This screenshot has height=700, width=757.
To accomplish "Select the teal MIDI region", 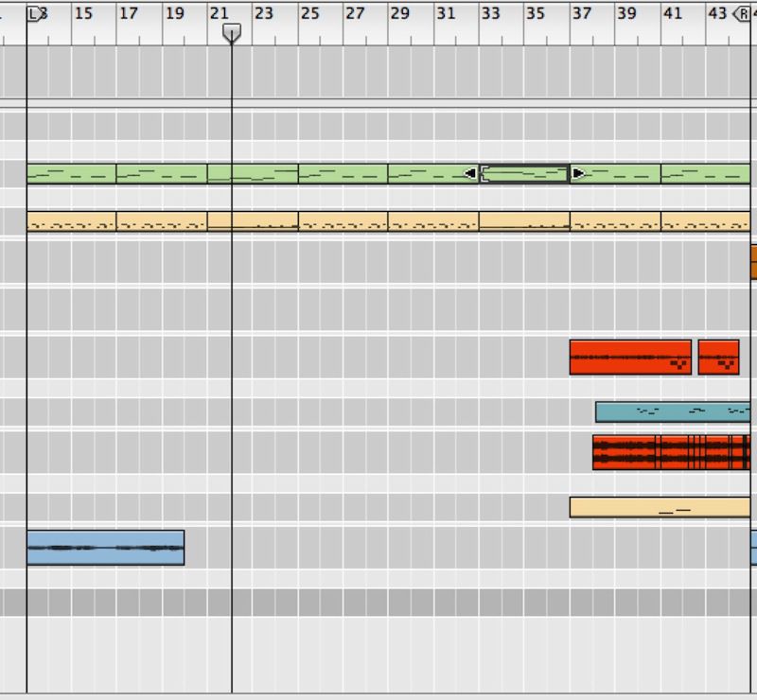I will coord(673,412).
